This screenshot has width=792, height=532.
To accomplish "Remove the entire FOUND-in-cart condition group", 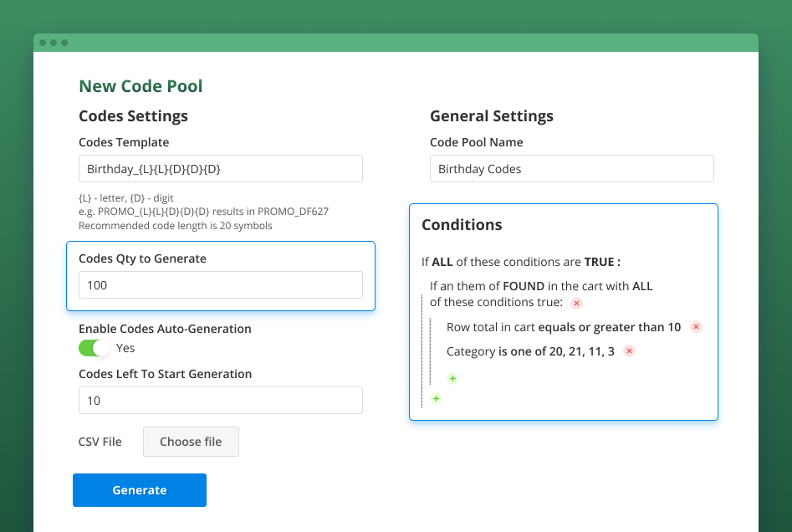I will (x=576, y=303).
